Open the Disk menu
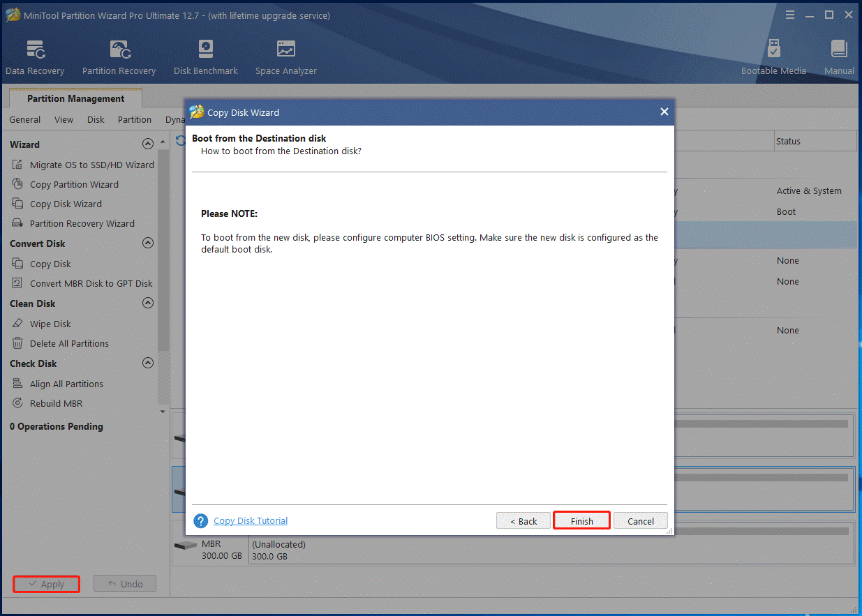The height and width of the screenshot is (616, 862). coord(96,119)
